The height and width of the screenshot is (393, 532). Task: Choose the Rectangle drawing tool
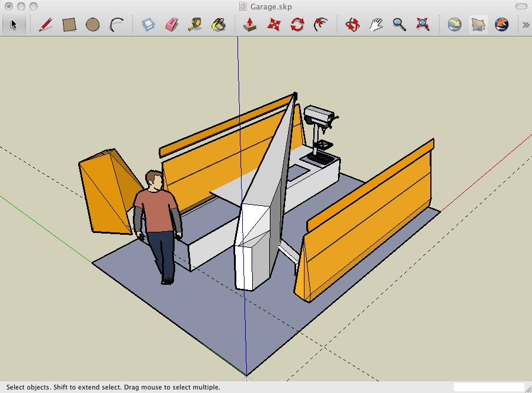tap(69, 25)
